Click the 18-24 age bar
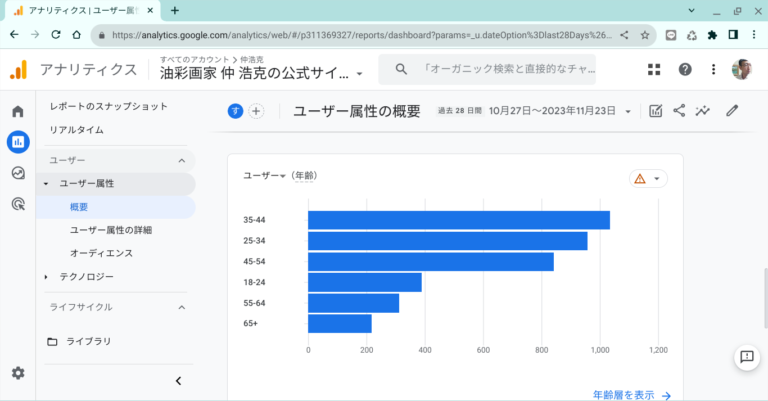768x401 pixels. pyautogui.click(x=365, y=283)
